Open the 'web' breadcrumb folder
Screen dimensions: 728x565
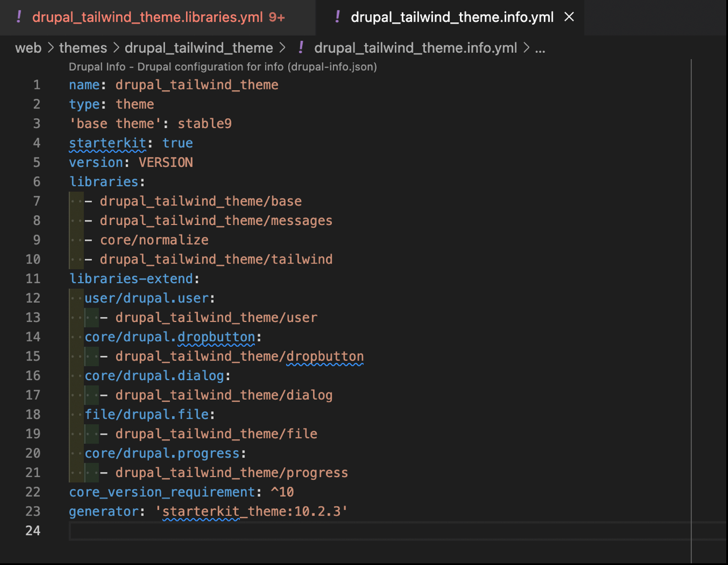pyautogui.click(x=28, y=48)
